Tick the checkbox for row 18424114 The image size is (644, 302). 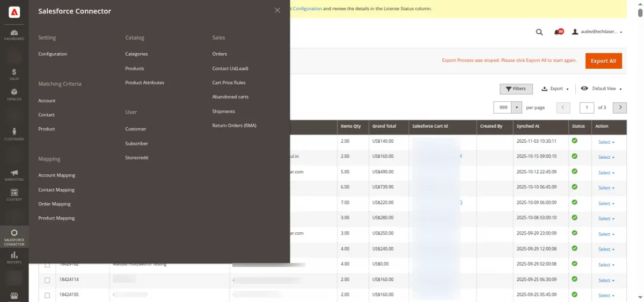47,280
